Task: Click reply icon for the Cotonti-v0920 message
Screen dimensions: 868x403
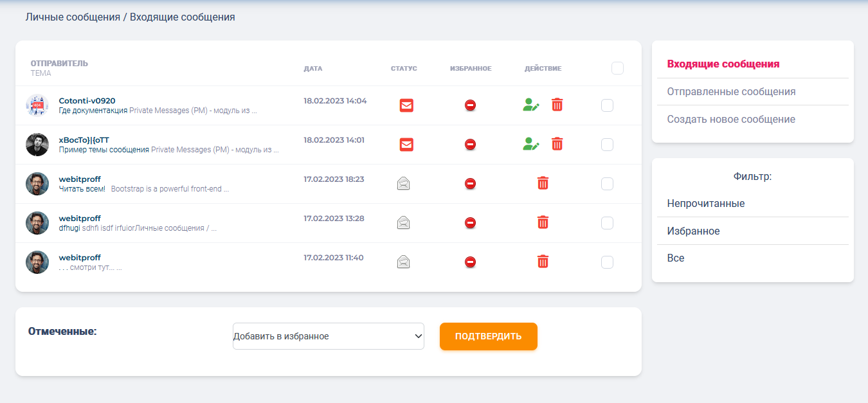Action: point(530,105)
